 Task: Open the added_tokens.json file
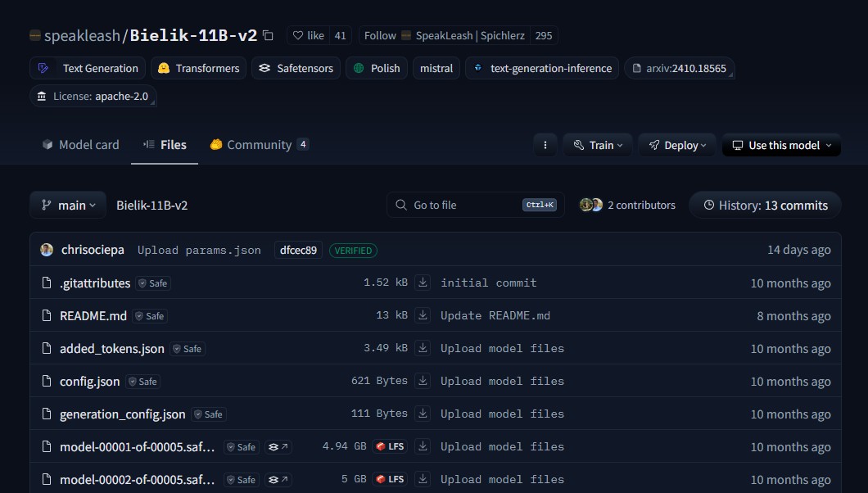pos(111,348)
